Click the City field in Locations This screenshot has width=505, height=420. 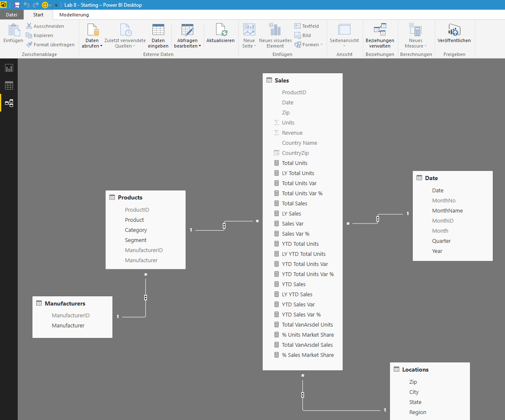tap(414, 392)
